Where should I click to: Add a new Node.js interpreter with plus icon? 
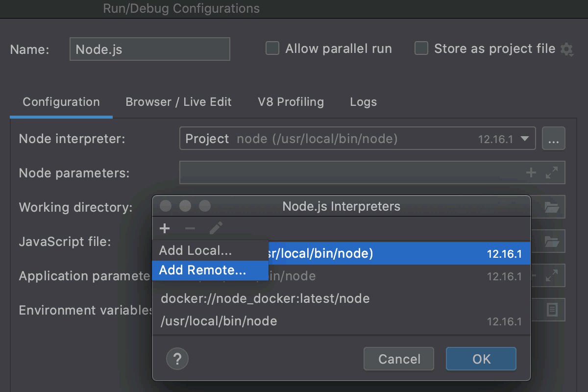165,228
